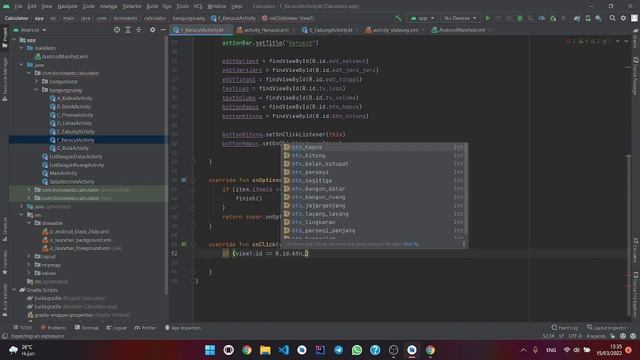Image resolution: width=640 pixels, height=360 pixels.
Task: Collapse the bangunruang package
Action: coord(36,90)
